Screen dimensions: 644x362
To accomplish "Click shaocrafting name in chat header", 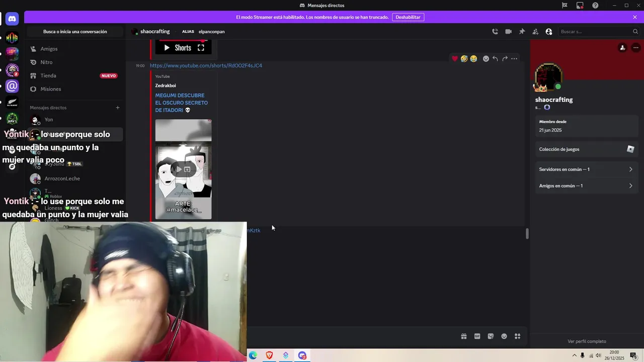I will (x=155, y=32).
